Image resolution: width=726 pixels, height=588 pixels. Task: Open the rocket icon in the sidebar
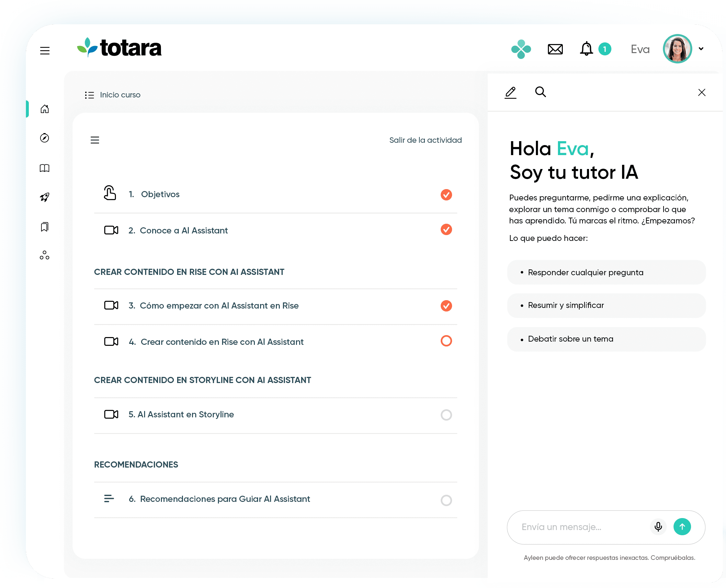point(45,197)
